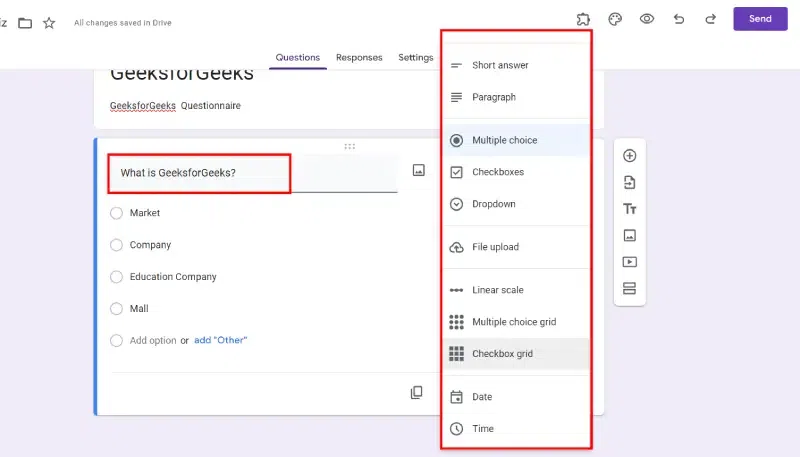Screen dimensions: 800x457
Task: Choose Linear scale question type
Action: pyautogui.click(x=497, y=290)
